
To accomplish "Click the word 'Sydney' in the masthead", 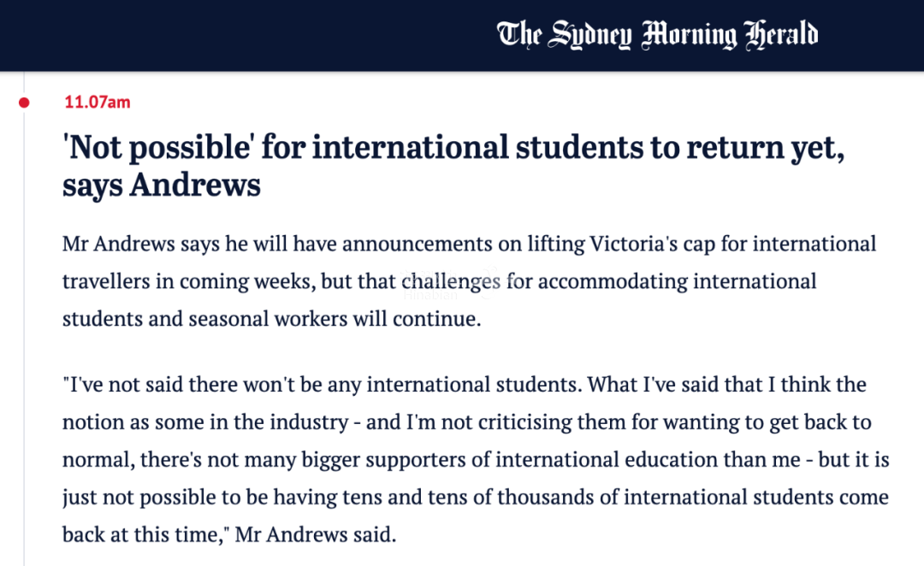I will (x=589, y=35).
